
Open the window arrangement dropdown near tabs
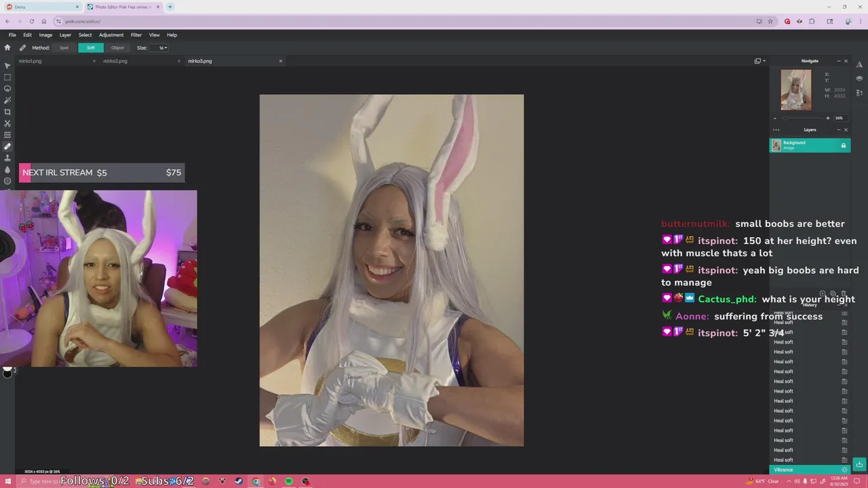tap(759, 61)
